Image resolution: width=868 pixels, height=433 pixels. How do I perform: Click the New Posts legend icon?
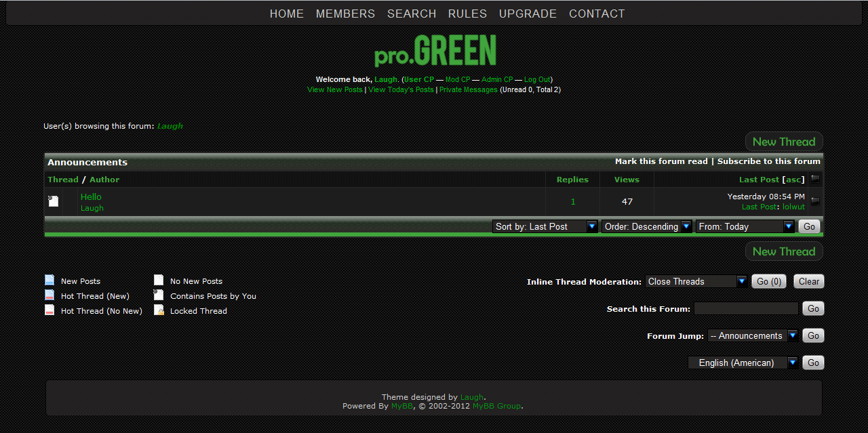pyautogui.click(x=50, y=280)
